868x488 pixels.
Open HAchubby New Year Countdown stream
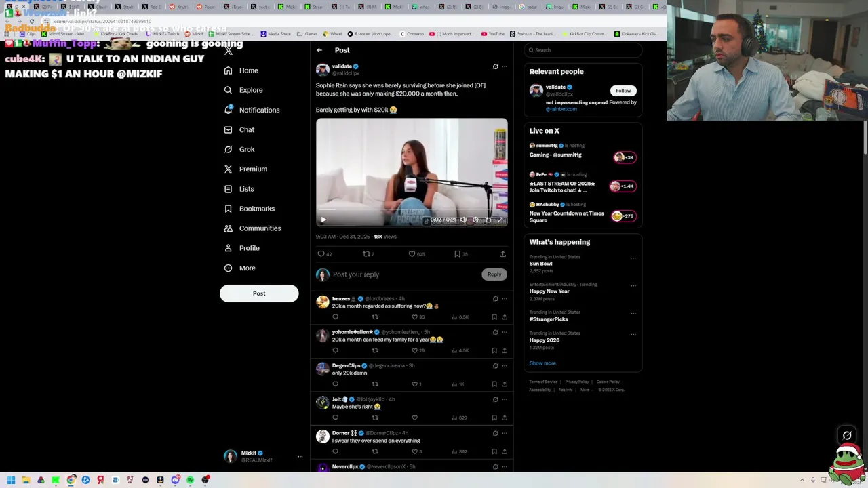(583, 213)
